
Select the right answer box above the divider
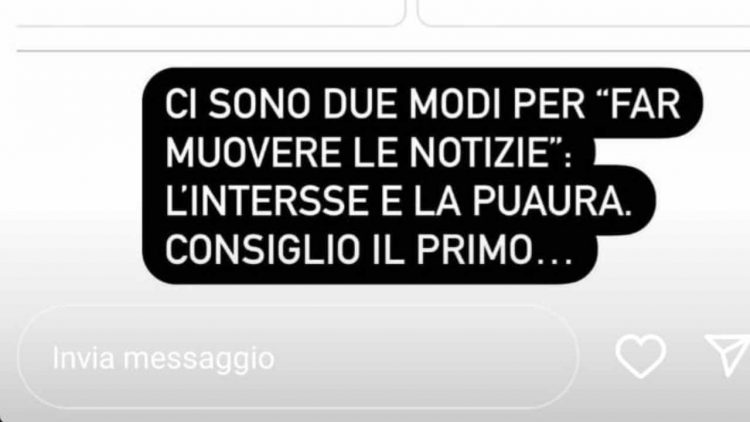pos(584,13)
